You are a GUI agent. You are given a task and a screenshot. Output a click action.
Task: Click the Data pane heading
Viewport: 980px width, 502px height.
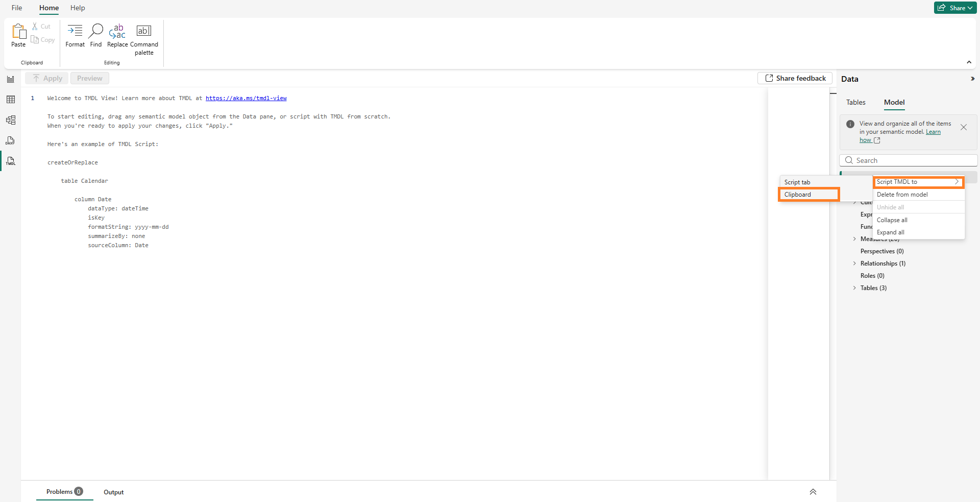850,79
